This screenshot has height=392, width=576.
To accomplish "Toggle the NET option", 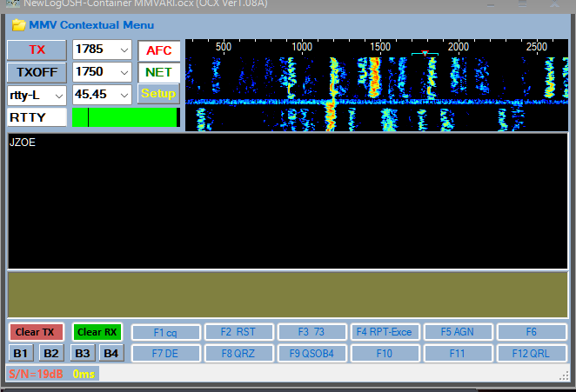I will pyautogui.click(x=158, y=72).
